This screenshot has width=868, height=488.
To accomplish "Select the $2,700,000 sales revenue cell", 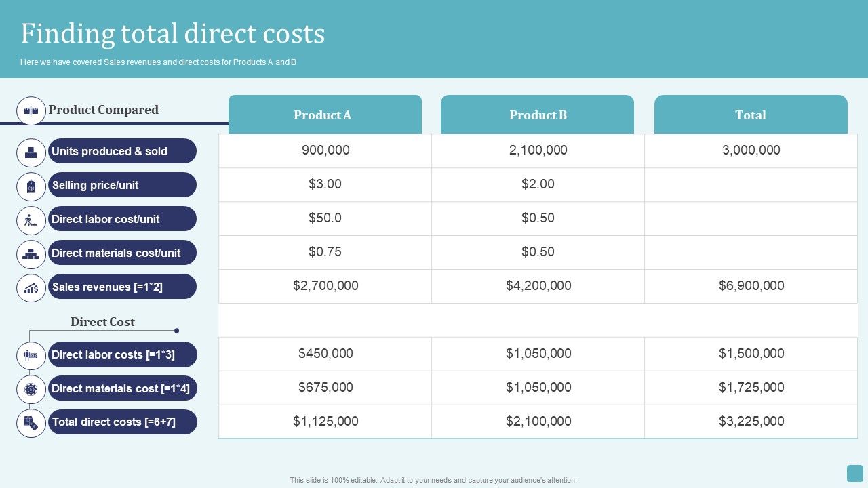I will (325, 286).
